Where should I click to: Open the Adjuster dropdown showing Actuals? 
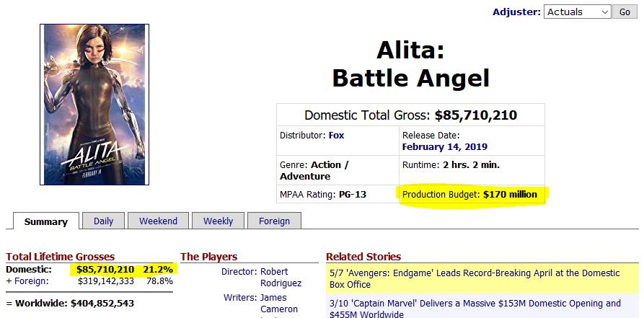point(578,12)
